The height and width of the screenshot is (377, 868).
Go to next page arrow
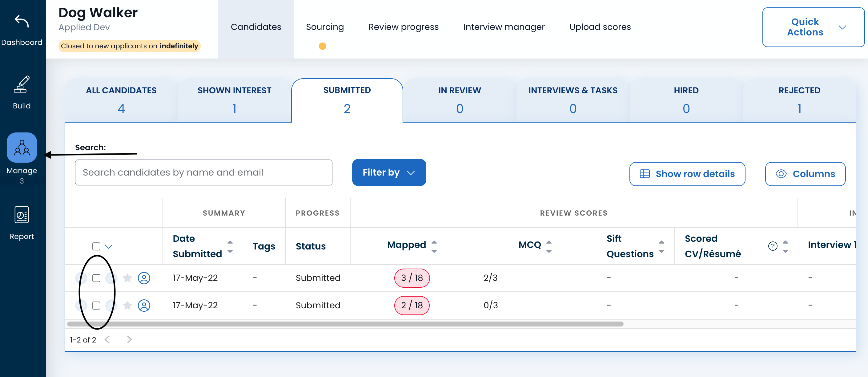pos(129,339)
